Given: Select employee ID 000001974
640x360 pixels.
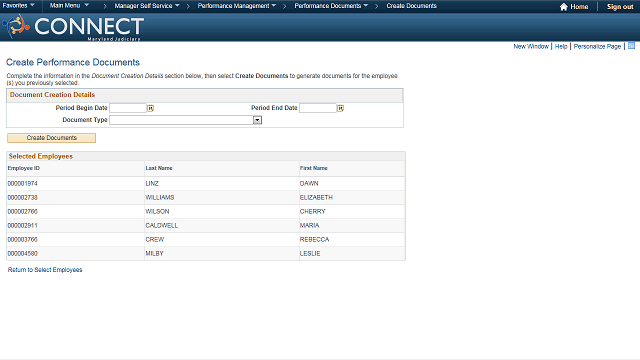Looking at the screenshot, I should click(22, 184).
